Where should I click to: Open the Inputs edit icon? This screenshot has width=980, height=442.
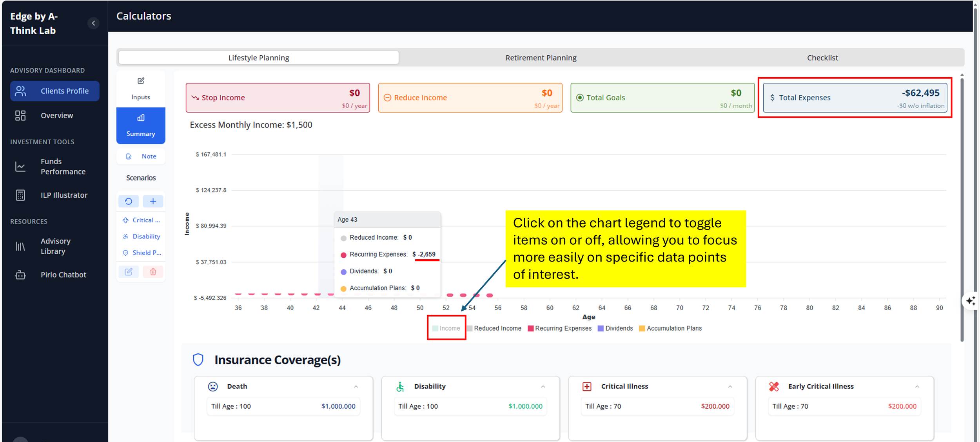(x=141, y=81)
